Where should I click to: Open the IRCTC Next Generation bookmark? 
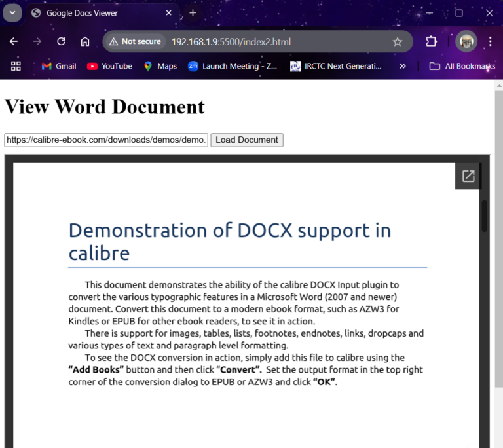[336, 66]
